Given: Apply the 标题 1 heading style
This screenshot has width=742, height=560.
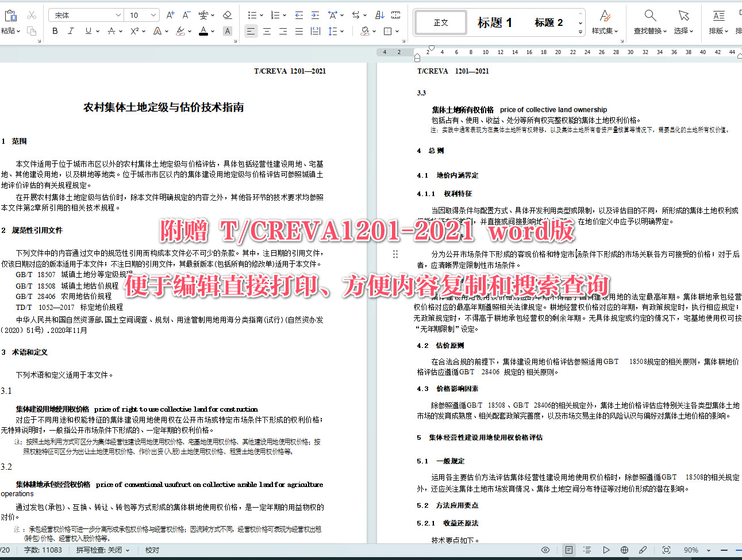Looking at the screenshot, I should pyautogui.click(x=494, y=22).
